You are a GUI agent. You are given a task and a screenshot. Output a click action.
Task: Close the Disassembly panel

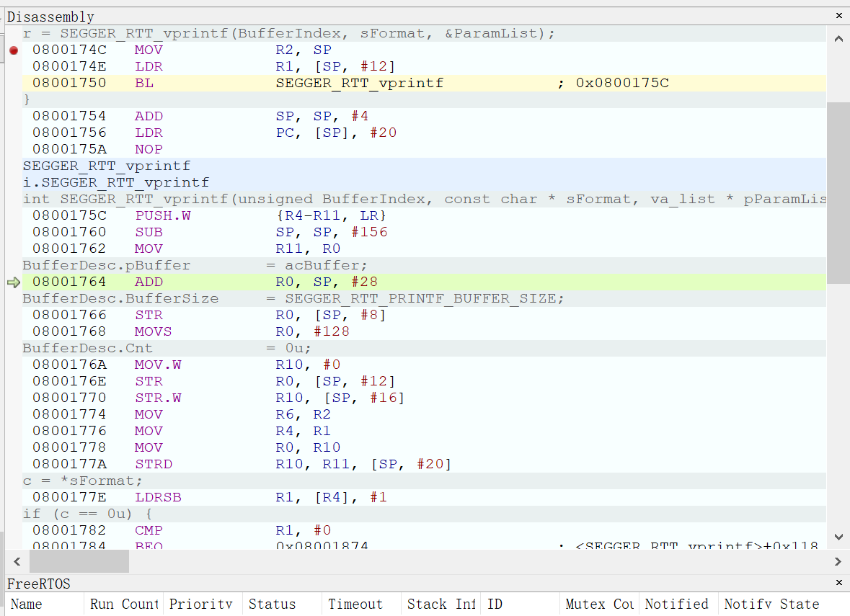point(838,16)
